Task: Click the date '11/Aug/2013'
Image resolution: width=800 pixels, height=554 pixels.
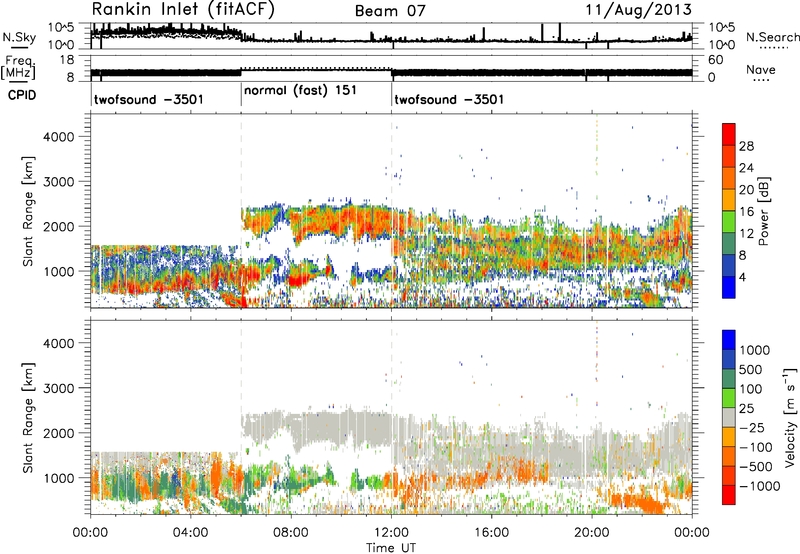Action: (638, 10)
